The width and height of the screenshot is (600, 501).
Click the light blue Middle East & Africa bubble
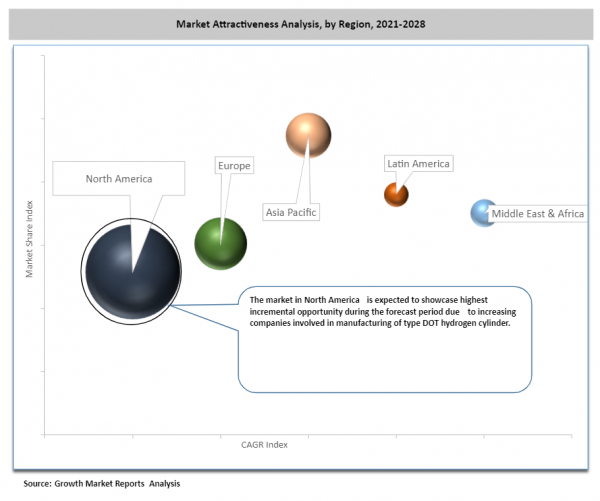click(x=483, y=213)
